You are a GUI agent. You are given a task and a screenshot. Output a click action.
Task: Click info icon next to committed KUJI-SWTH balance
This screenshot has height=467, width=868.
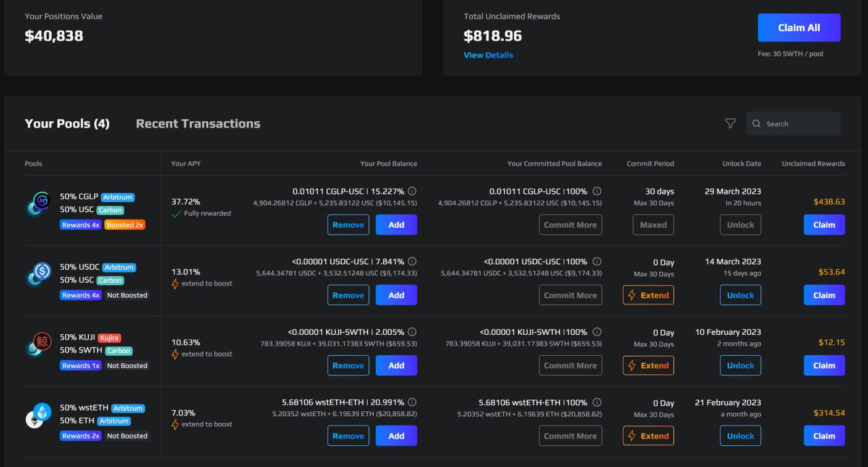point(597,332)
